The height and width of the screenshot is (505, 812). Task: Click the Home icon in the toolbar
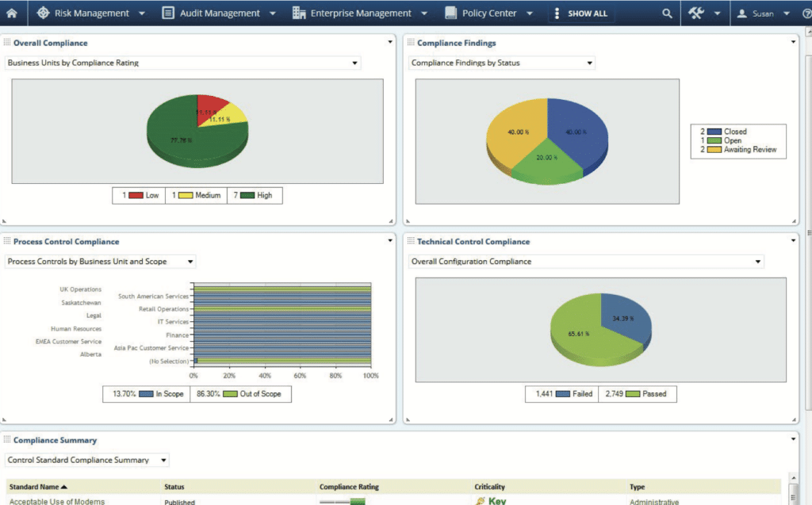(10, 13)
